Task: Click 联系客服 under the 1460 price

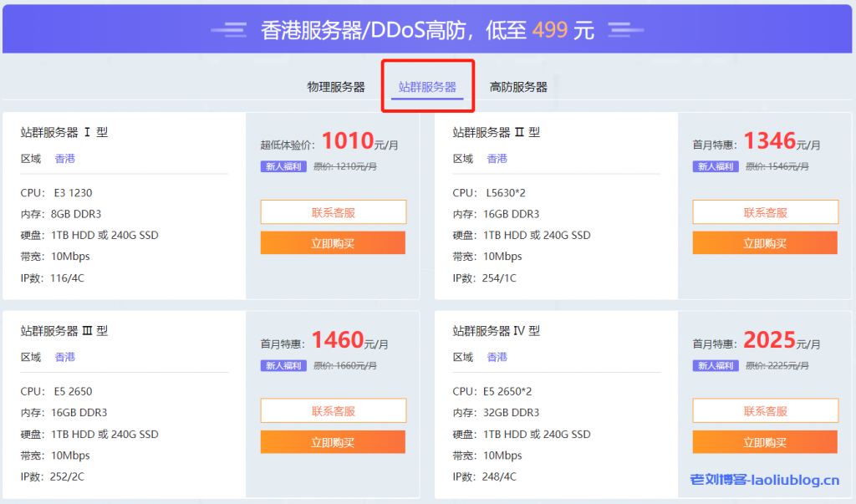Action: (333, 410)
